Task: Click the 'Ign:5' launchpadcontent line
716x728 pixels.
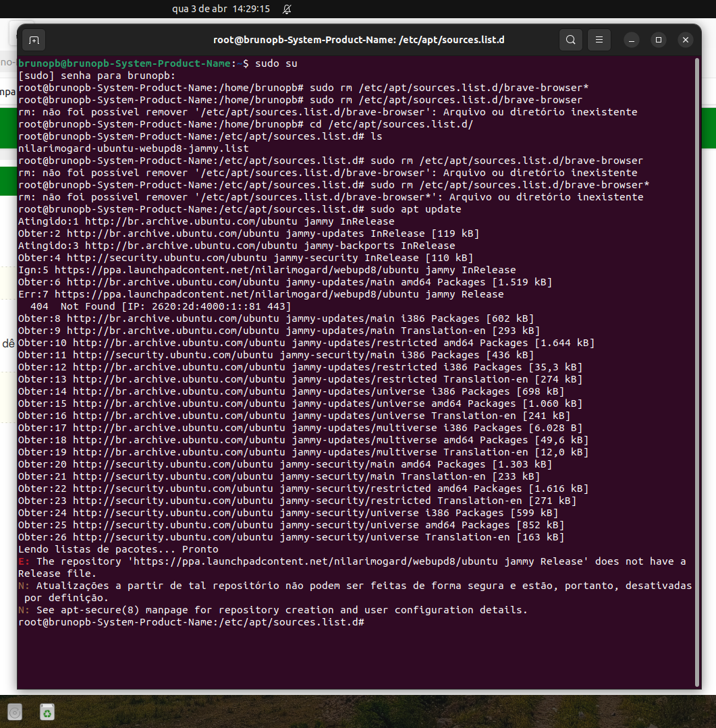Action: coord(267,270)
